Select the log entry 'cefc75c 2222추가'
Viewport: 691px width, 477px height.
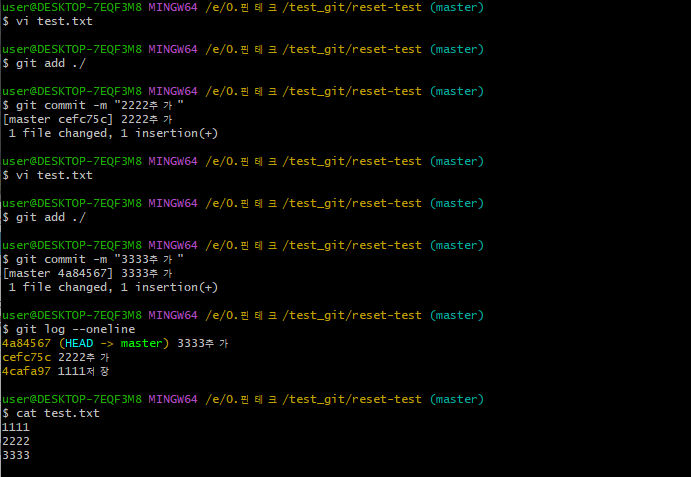click(x=56, y=357)
